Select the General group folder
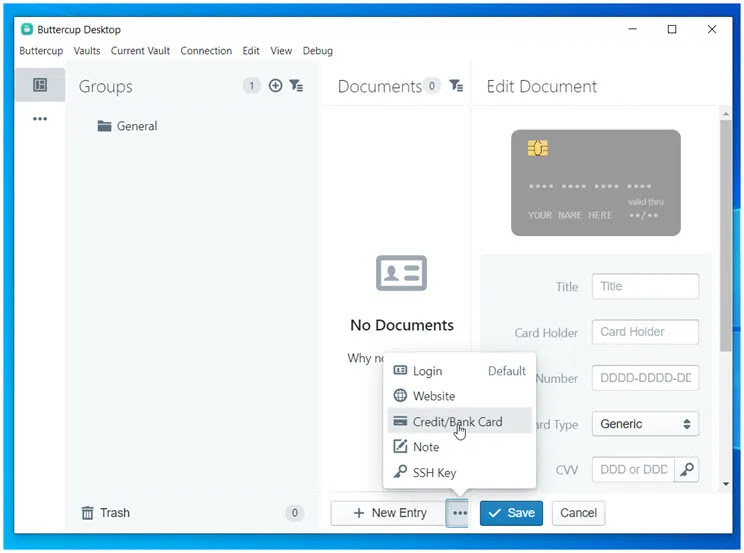The height and width of the screenshot is (553, 744). (x=127, y=126)
